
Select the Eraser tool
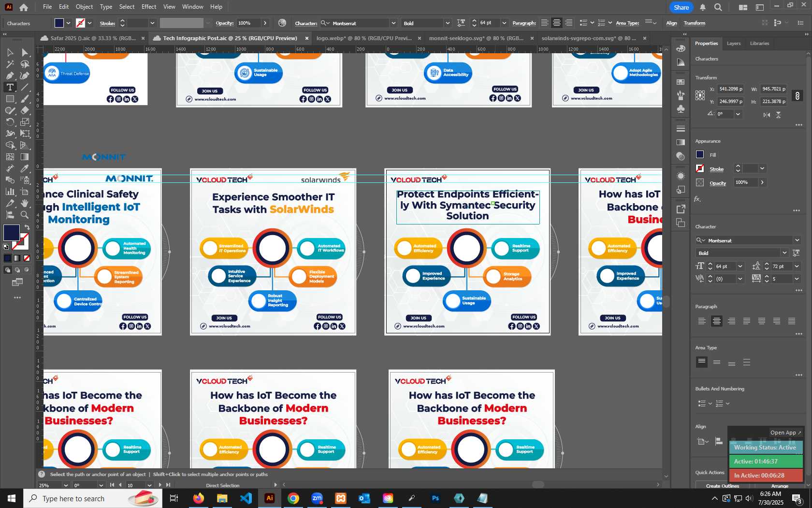click(x=25, y=110)
